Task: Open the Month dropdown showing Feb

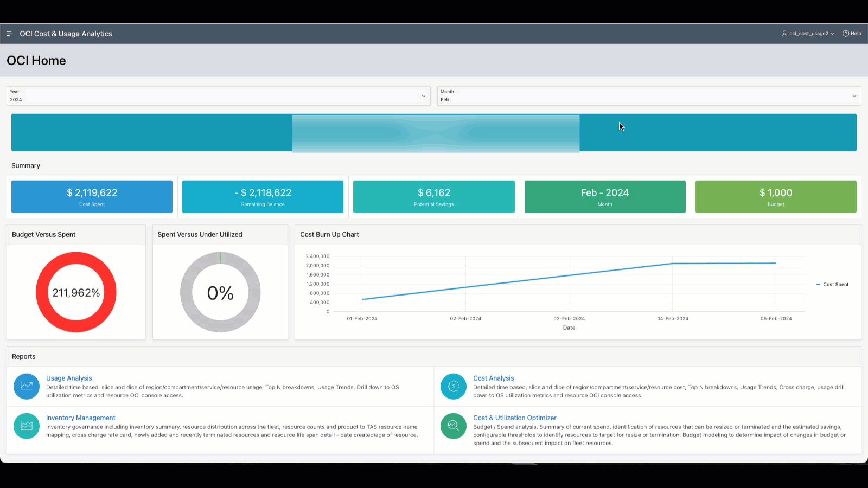Action: click(x=853, y=96)
